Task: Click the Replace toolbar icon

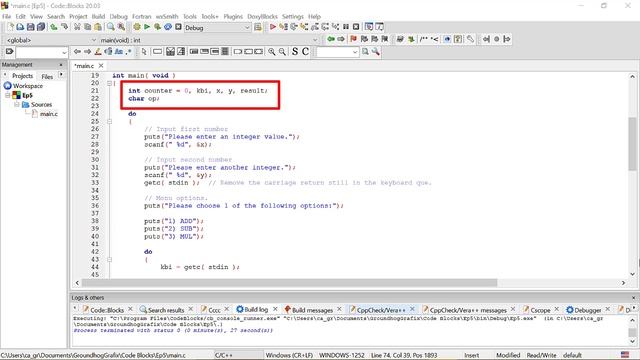Action: (121, 27)
